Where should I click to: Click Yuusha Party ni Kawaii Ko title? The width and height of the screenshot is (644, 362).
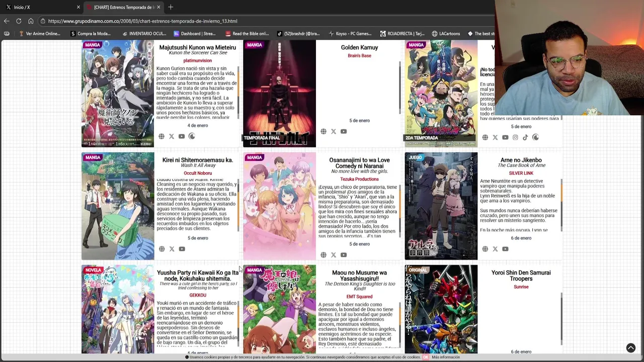click(x=198, y=276)
